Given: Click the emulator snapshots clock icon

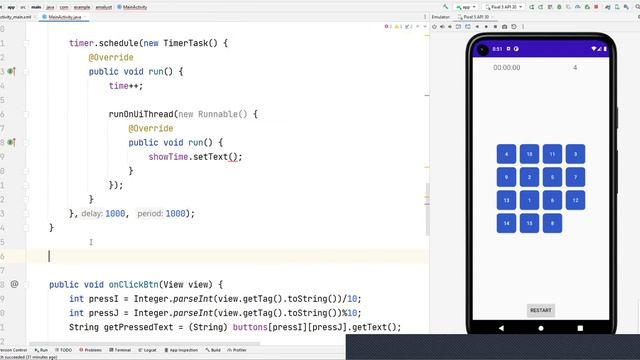Looking at the screenshot, I should pyautogui.click(x=514, y=27).
